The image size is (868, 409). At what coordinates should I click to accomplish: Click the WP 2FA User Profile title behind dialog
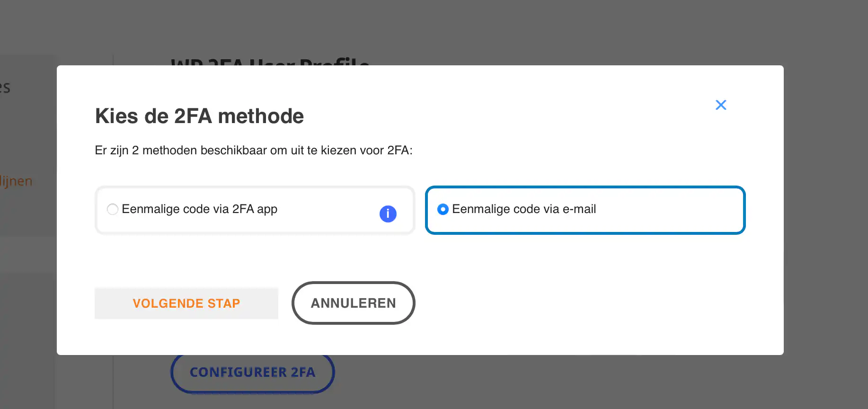(270, 61)
